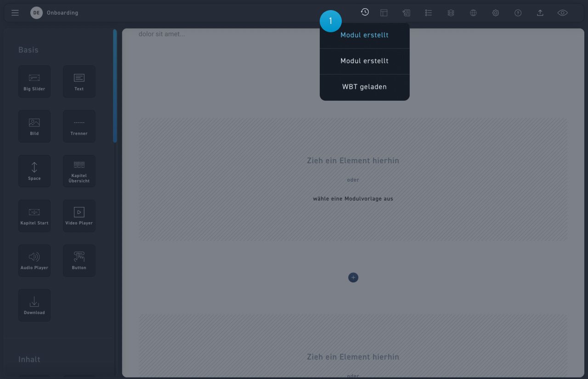
Task: Open the history clock icon
Action: pyautogui.click(x=365, y=12)
